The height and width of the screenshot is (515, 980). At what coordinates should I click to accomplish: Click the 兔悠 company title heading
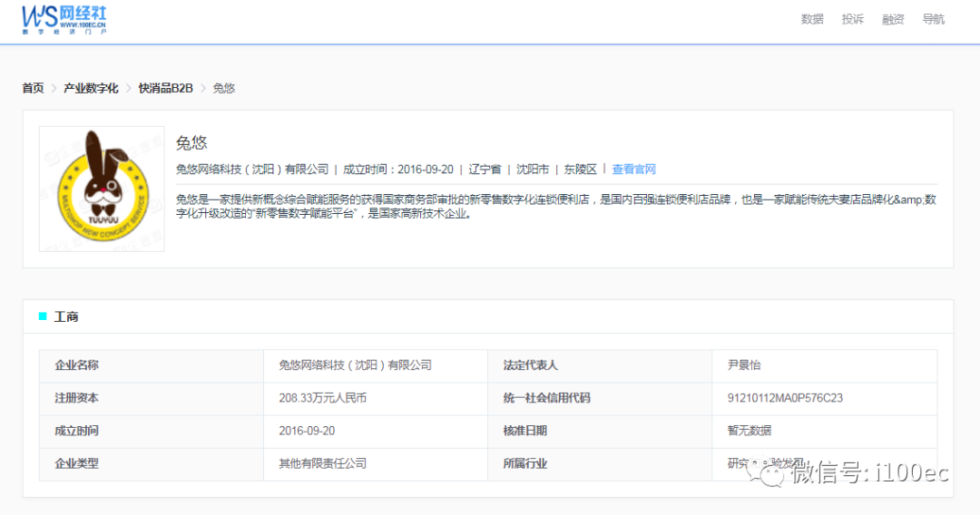pos(191,143)
